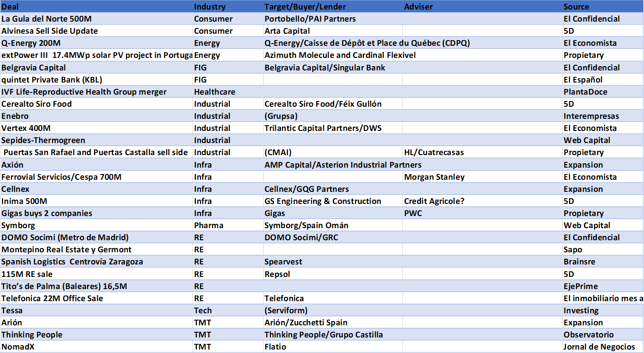
Task: Click the '(Grupsa)' cell
Action: click(x=333, y=116)
